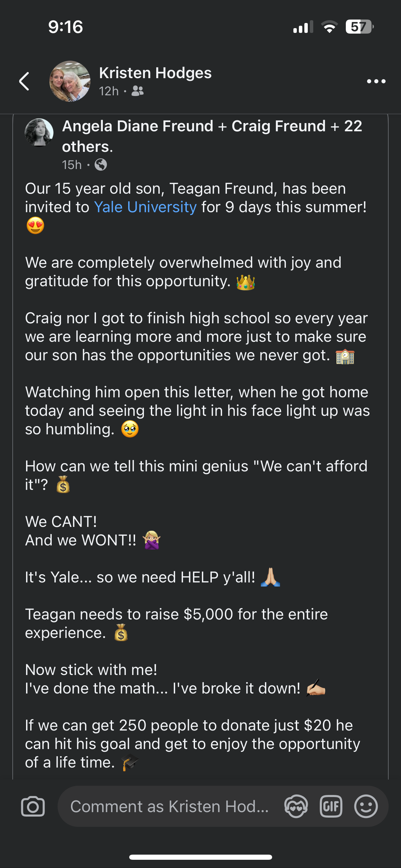Open Craig Freund's tagged profile
Screen dimensions: 401x868
point(278,126)
